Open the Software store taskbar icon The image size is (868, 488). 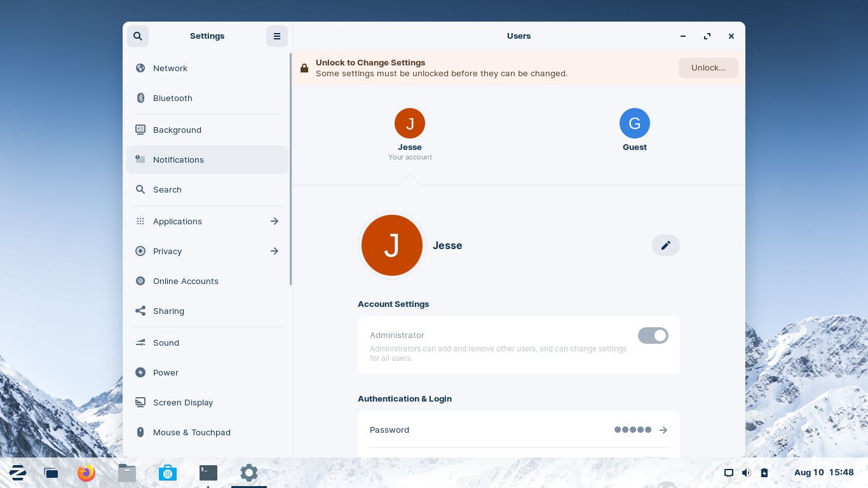[x=168, y=473]
